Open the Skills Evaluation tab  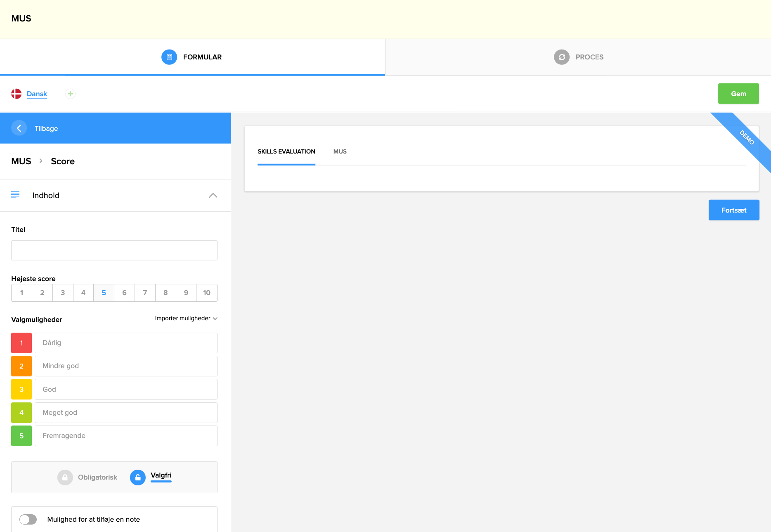[x=286, y=151]
